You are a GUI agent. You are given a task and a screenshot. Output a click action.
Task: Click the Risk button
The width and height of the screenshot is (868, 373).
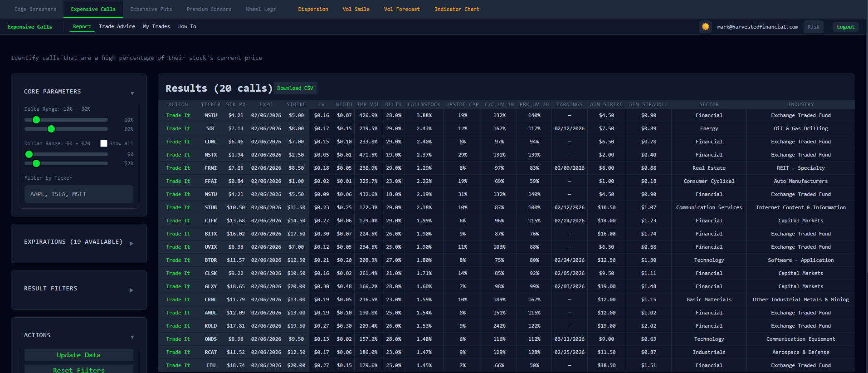(814, 27)
